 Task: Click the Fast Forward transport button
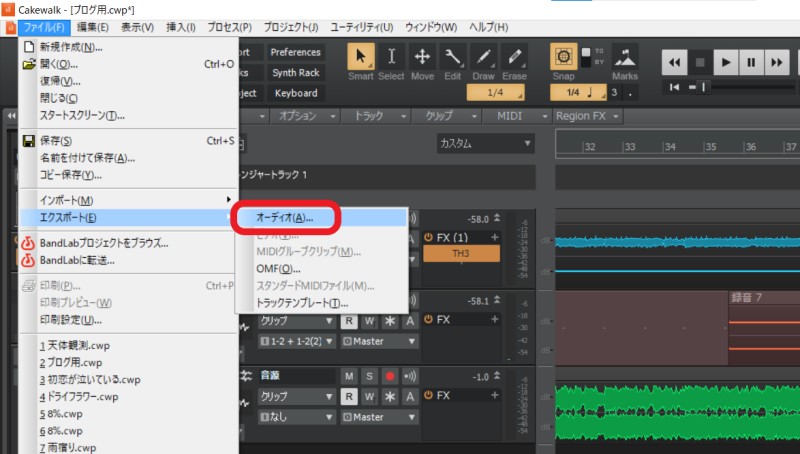point(777,63)
